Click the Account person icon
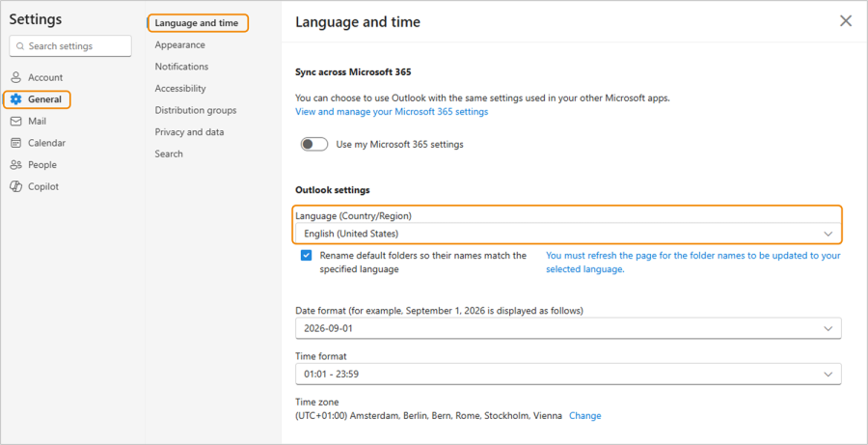The width and height of the screenshot is (868, 445). click(x=16, y=77)
